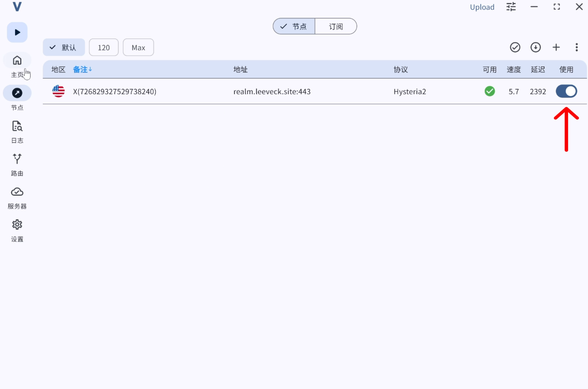Switch to the 节点 tab
Viewport: 588px width, 389px height.
pos(294,26)
